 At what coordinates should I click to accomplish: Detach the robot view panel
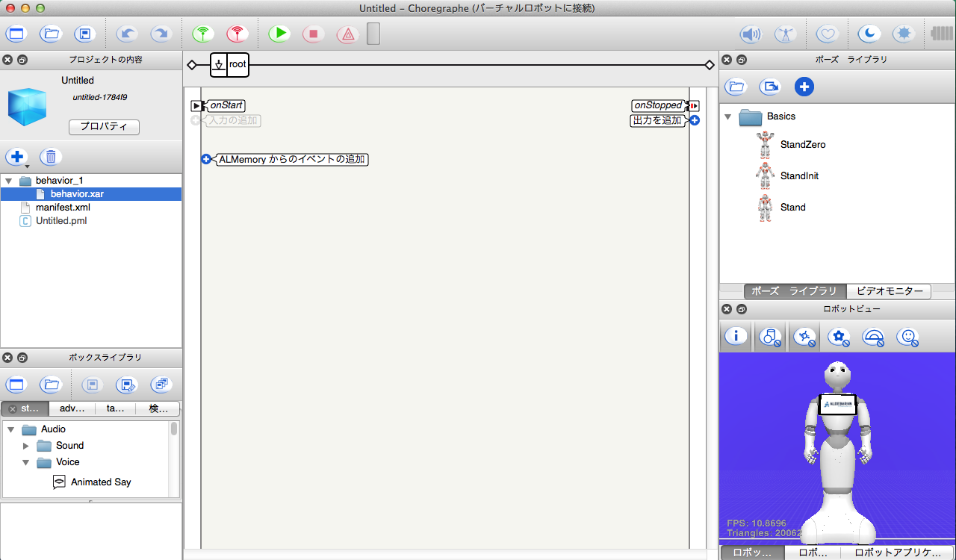741,309
